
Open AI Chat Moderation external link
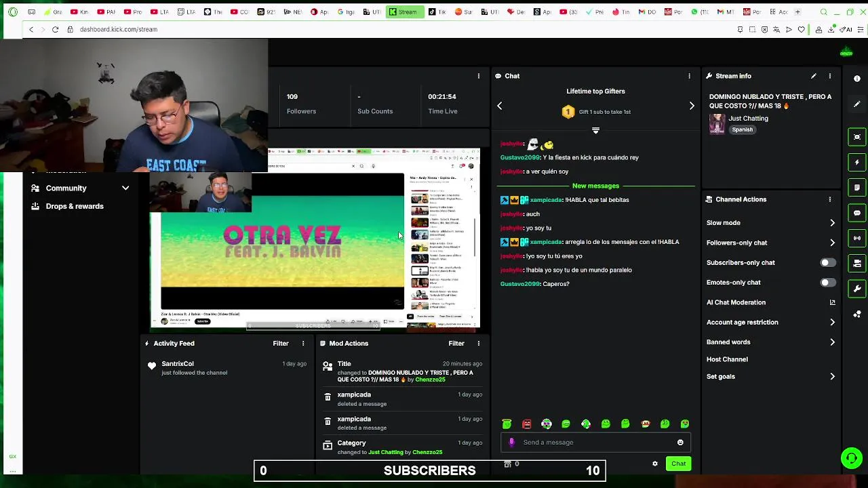[833, 303]
